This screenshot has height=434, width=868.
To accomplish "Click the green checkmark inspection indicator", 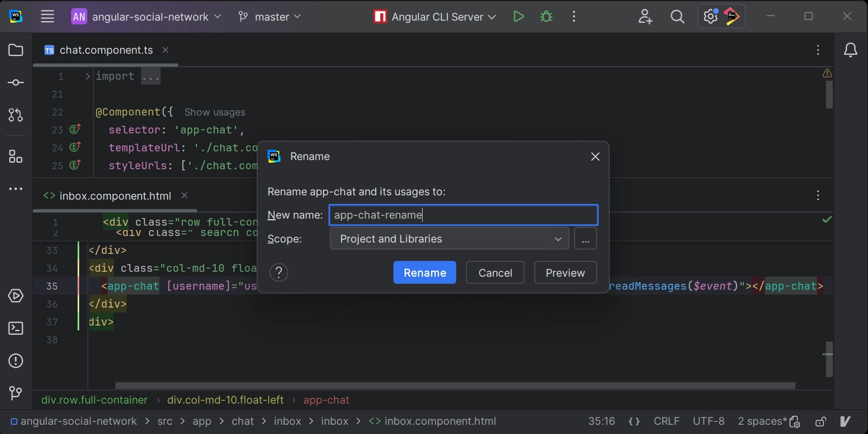I will tap(827, 219).
